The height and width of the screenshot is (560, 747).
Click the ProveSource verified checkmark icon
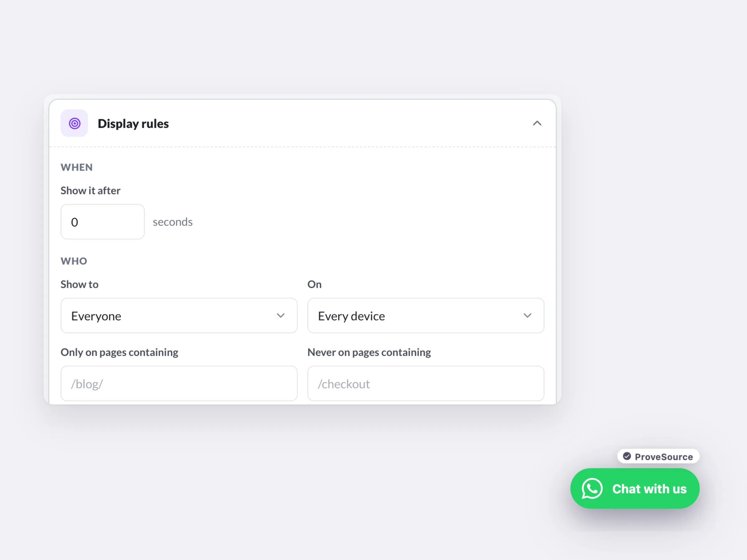click(x=627, y=456)
